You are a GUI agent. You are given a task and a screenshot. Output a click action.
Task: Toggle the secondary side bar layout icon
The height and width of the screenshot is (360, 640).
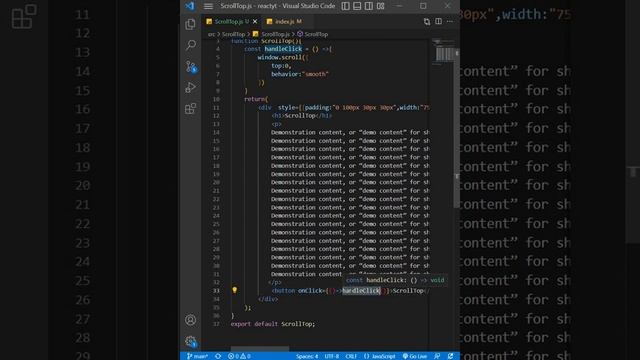(x=369, y=6)
